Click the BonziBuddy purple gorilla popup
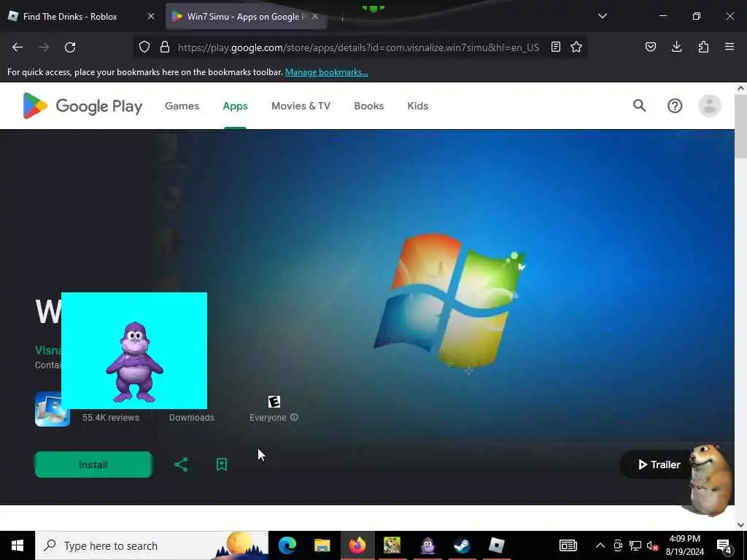Viewport: 747px width, 560px height. pyautogui.click(x=134, y=351)
